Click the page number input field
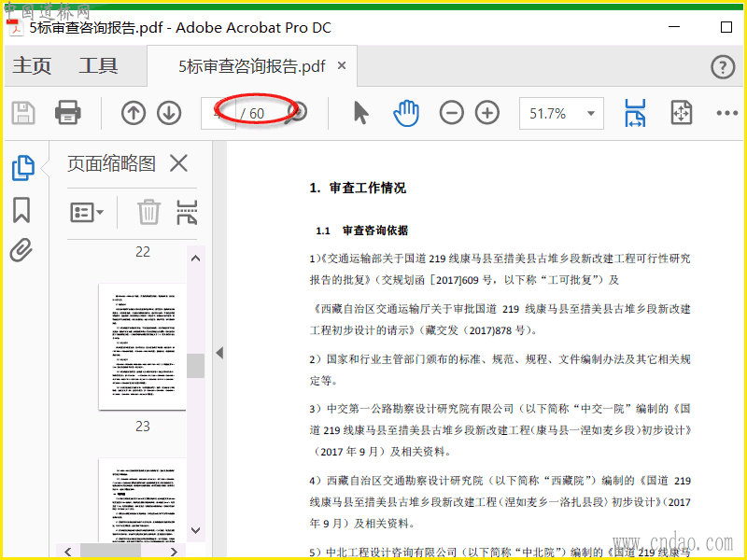 click(x=218, y=113)
